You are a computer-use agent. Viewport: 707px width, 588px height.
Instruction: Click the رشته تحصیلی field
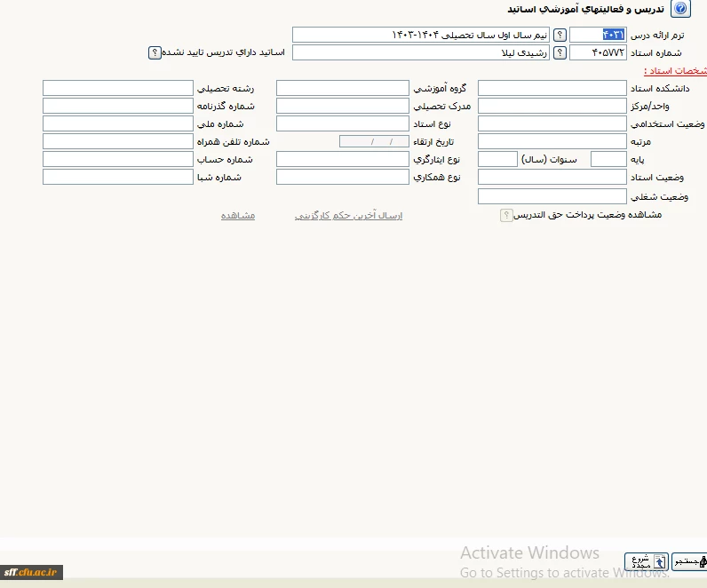tap(117, 88)
